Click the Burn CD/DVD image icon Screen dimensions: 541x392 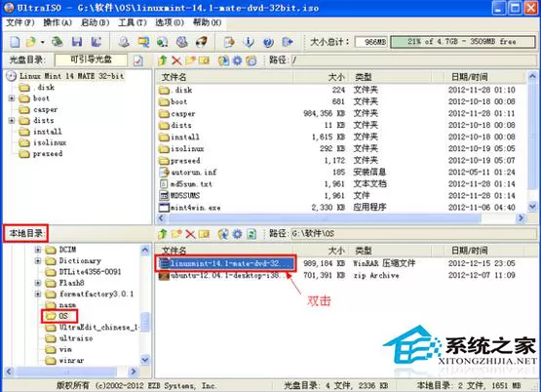202,42
